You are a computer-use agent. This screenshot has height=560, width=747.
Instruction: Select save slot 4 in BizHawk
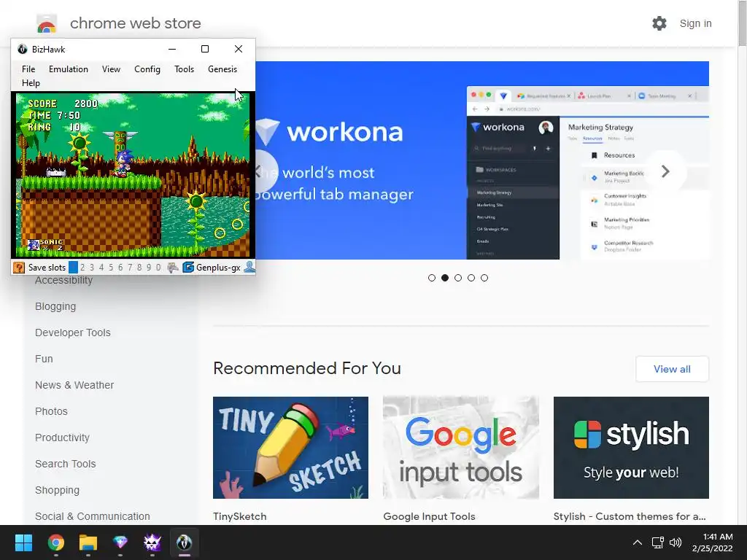coord(101,268)
